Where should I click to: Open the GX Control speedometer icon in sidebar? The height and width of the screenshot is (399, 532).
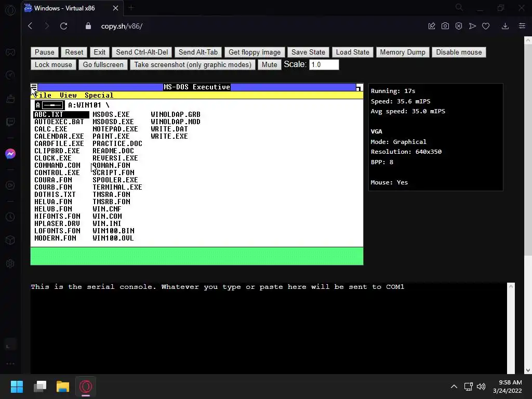[10, 75]
